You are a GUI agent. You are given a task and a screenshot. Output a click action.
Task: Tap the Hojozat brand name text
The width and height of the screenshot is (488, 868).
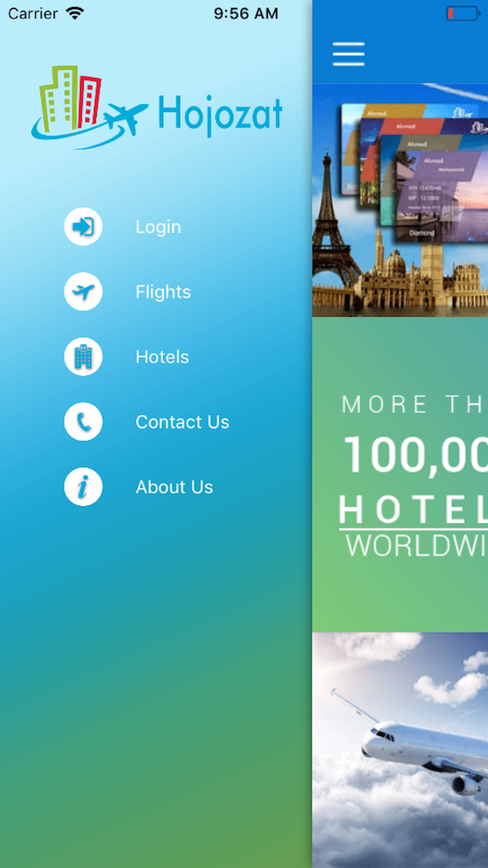220,115
